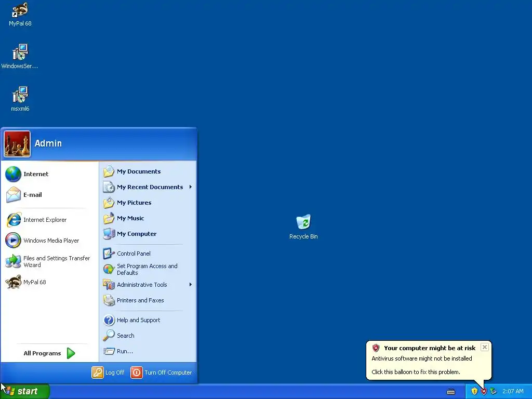Click the Administrative Tools icon
The image size is (532, 399).
[109, 285]
